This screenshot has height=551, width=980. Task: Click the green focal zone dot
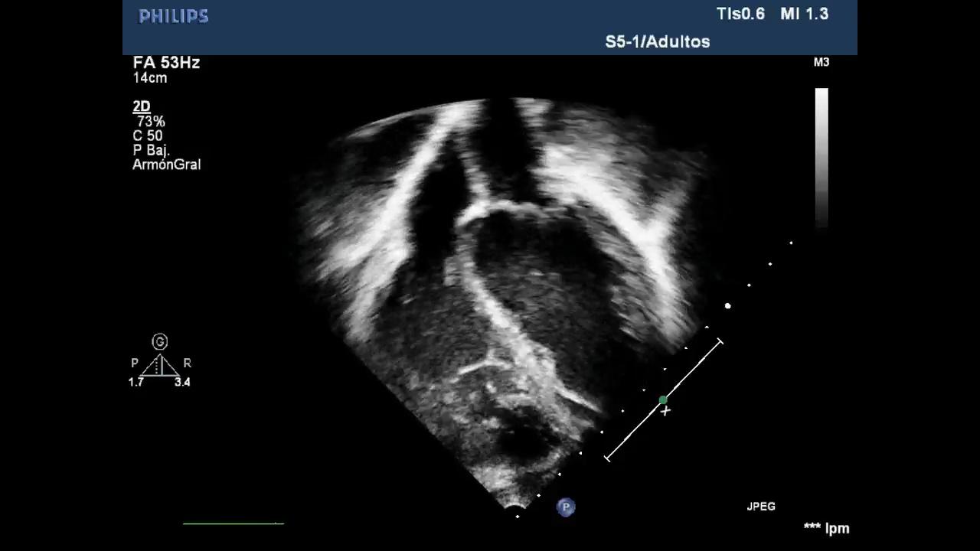click(663, 400)
